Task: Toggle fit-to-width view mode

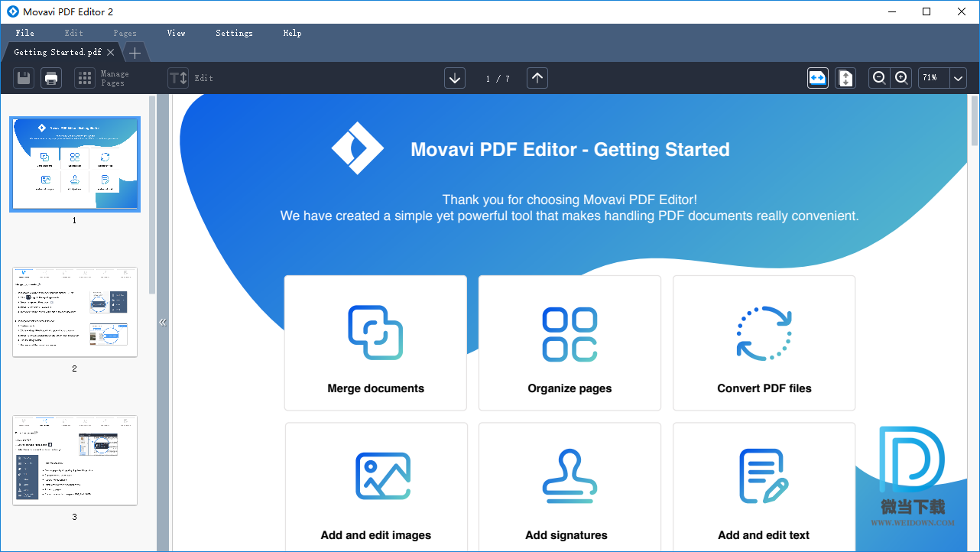Action: [x=818, y=78]
